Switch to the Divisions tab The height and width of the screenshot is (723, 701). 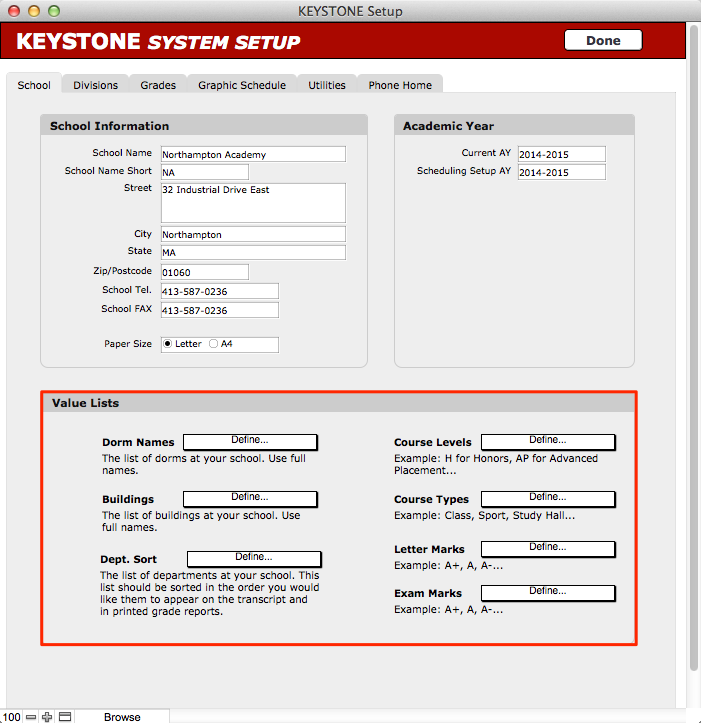95,85
